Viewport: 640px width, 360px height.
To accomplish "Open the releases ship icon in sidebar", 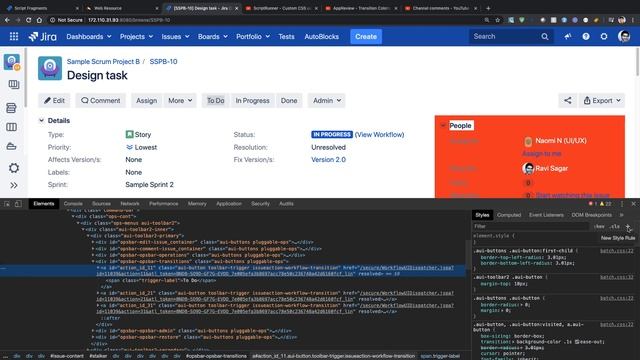I will pos(11,147).
